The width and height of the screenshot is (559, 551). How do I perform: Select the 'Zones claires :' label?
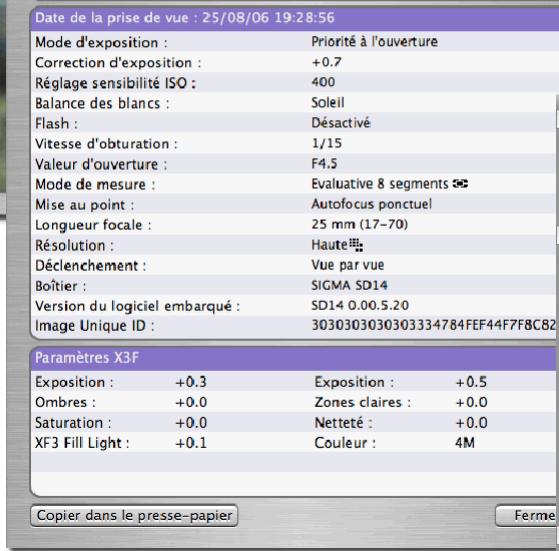[x=363, y=403]
